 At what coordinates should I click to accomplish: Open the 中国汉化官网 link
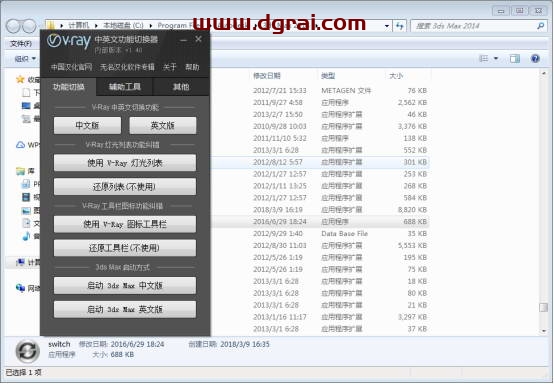click(71, 67)
